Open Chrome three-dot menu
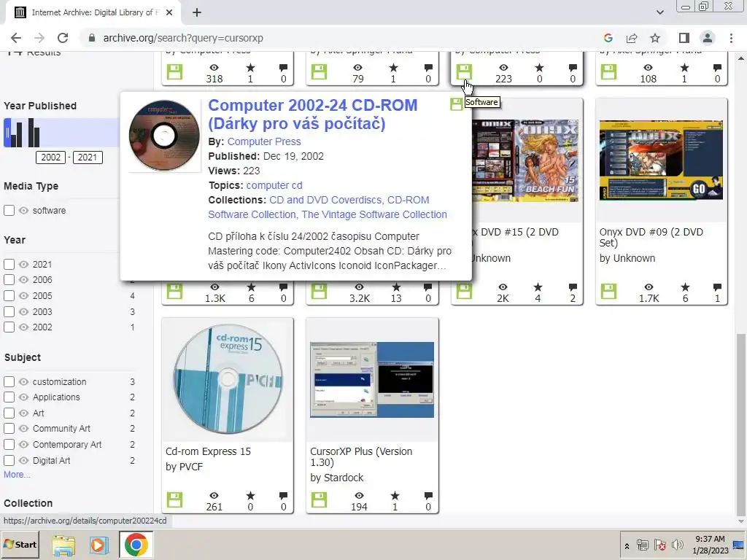 coord(731,38)
